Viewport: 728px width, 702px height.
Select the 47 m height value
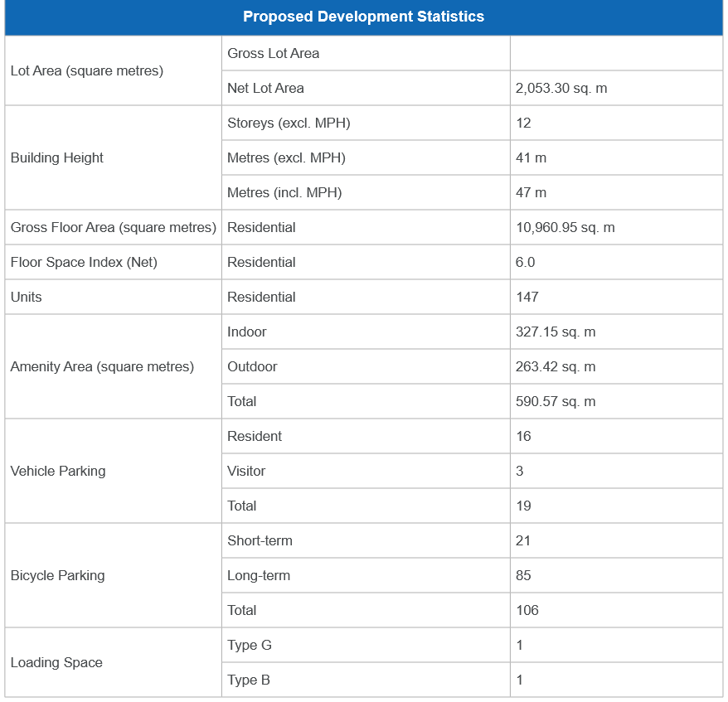point(531,193)
